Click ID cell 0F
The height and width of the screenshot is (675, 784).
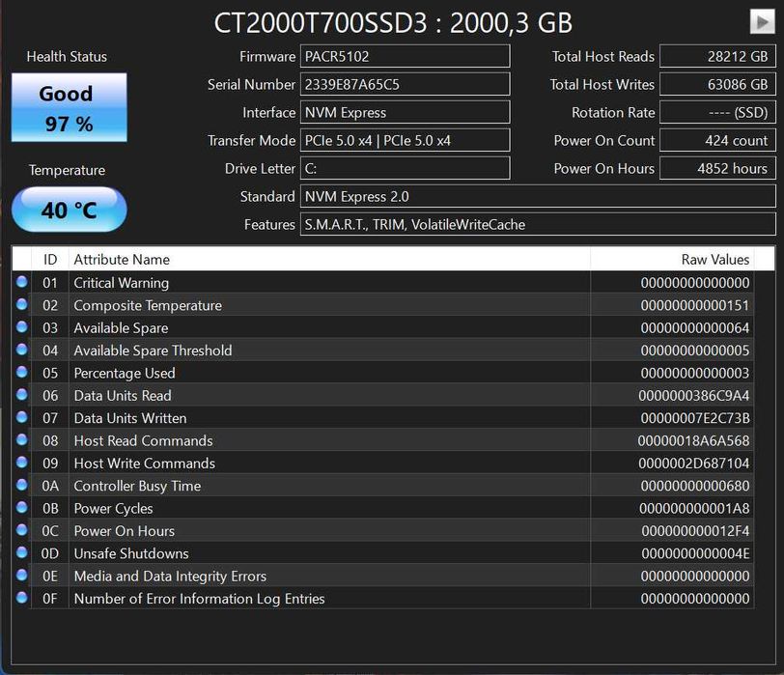point(50,599)
